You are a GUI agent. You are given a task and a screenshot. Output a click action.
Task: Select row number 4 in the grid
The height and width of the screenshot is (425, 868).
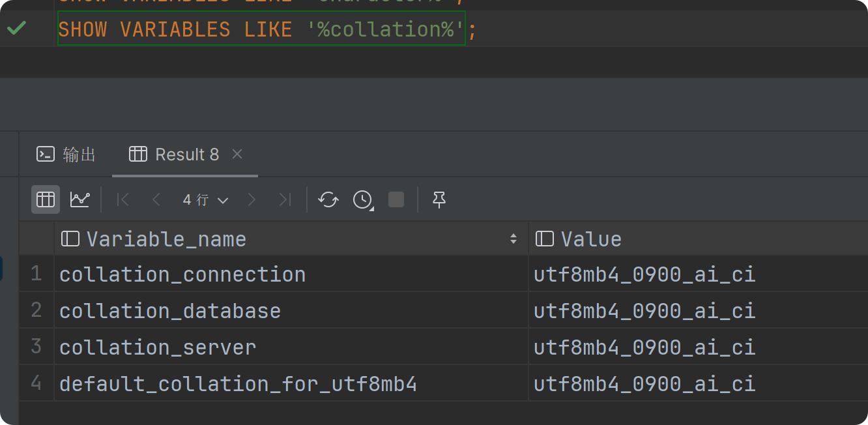[36, 383]
